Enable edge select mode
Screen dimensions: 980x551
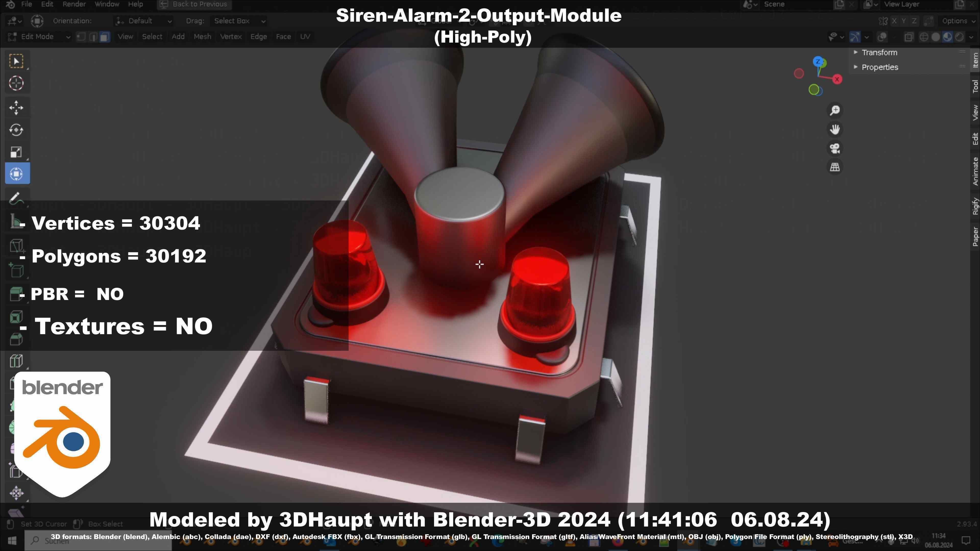coord(93,37)
